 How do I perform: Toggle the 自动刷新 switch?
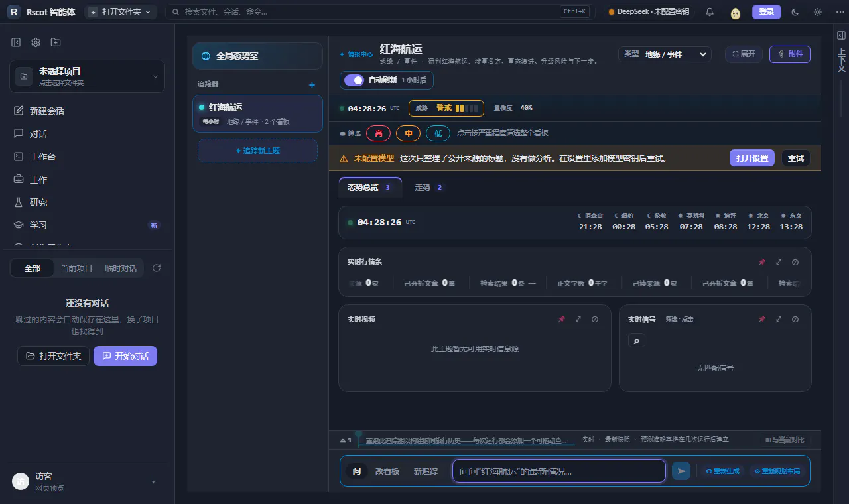click(x=354, y=80)
